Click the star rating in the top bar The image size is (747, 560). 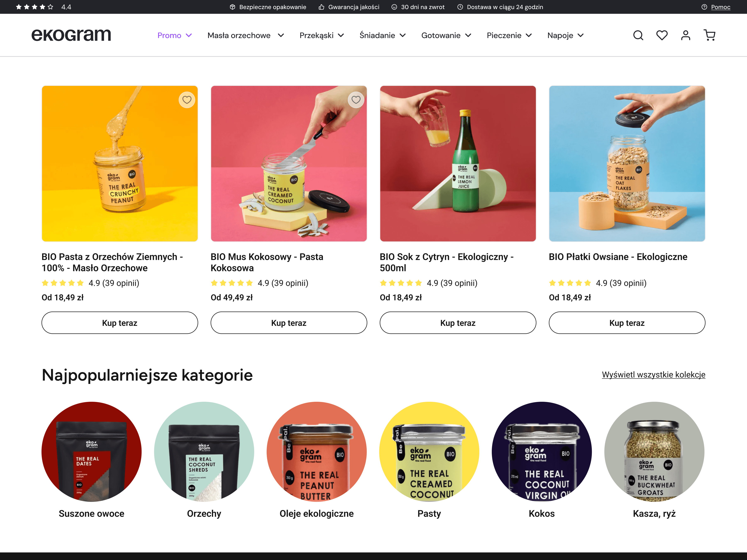(35, 7)
